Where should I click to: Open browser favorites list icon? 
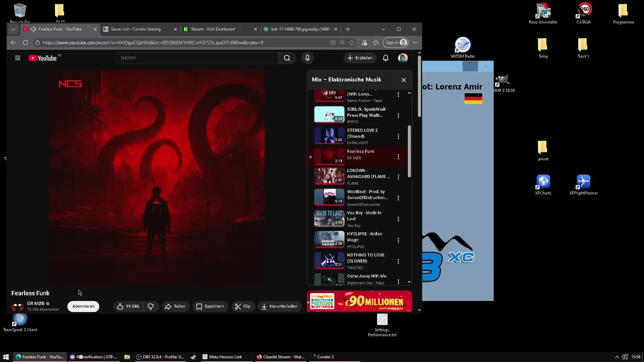click(376, 43)
